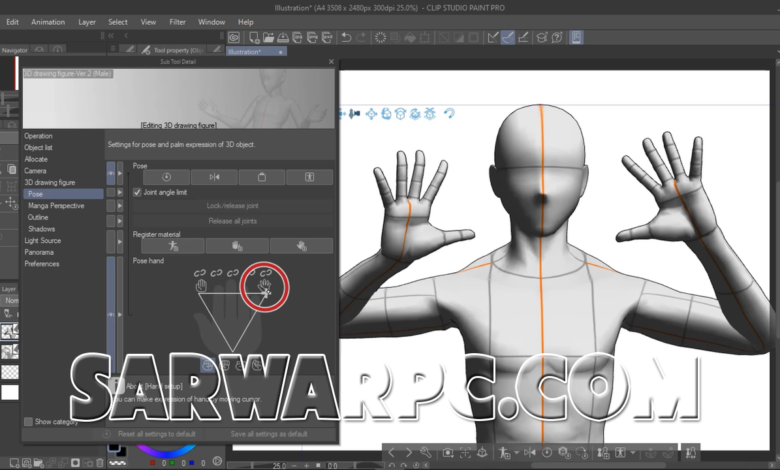Open dropdown arrow next to body shape icon
The width and height of the screenshot is (780, 470).
click(633, 453)
